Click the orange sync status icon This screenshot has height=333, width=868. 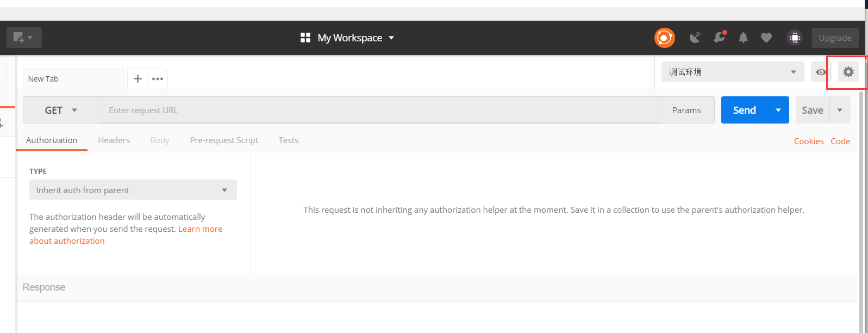tap(664, 38)
